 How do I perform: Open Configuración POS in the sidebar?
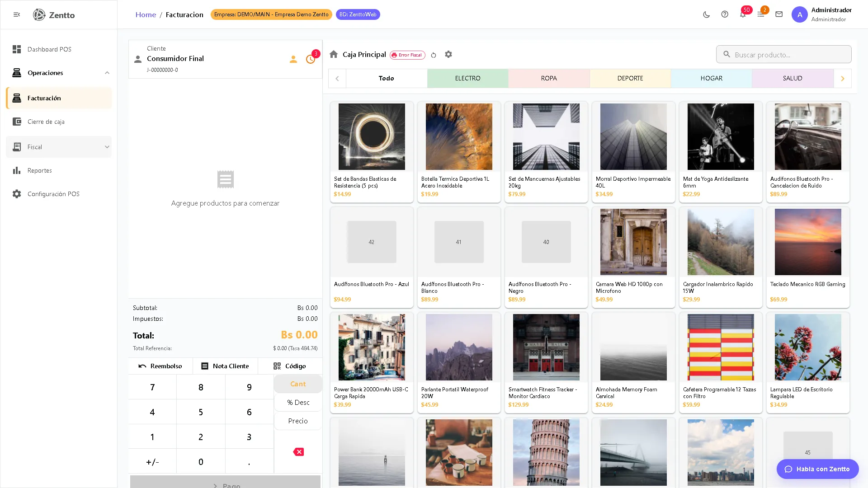coord(59,194)
